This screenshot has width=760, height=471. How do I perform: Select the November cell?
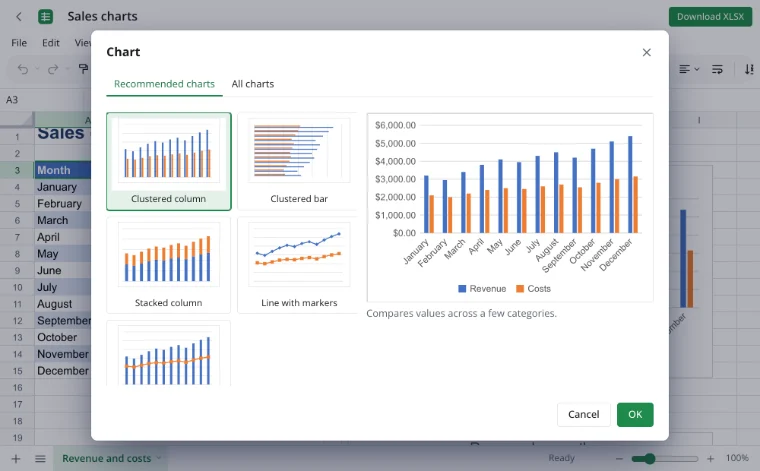tap(63, 354)
